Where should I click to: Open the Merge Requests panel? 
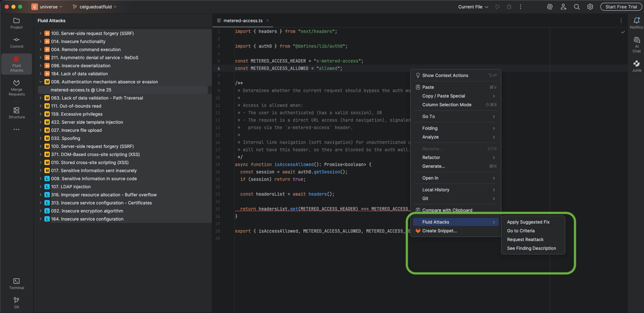pos(16,87)
